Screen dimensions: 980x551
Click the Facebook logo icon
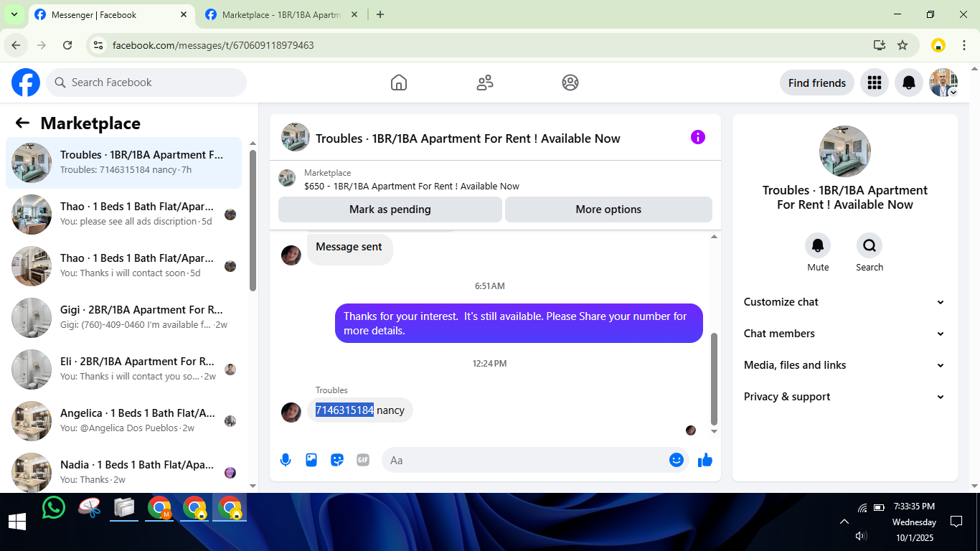26,83
